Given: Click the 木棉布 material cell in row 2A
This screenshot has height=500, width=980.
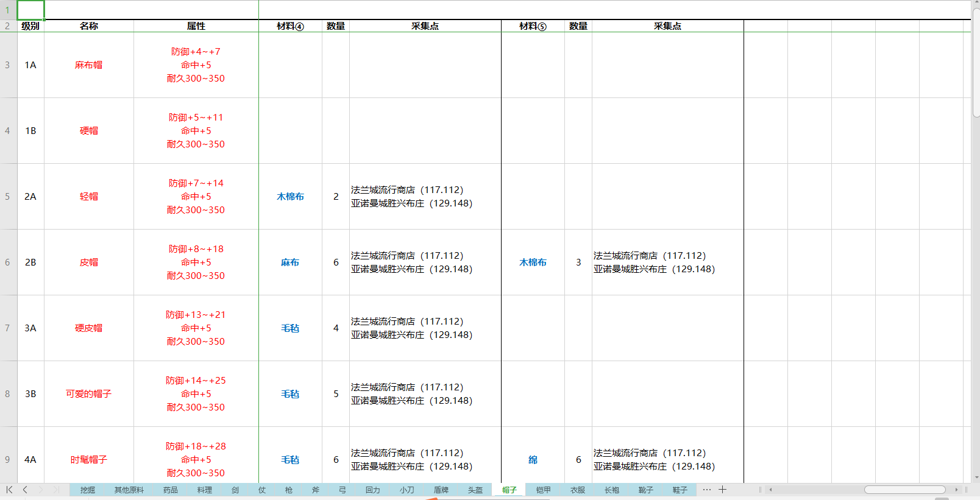Looking at the screenshot, I should 291,197.
